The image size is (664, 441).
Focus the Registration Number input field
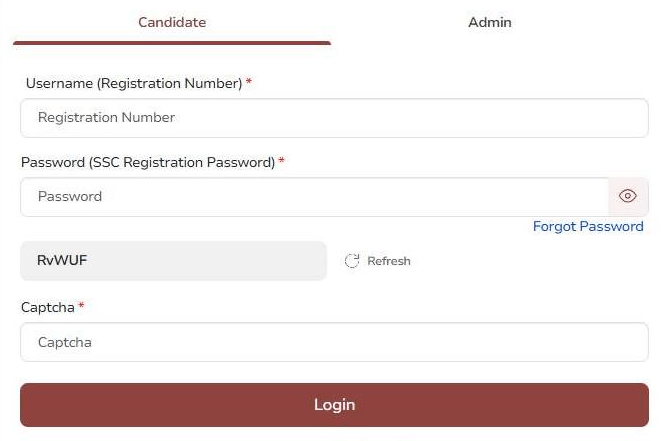[334, 118]
